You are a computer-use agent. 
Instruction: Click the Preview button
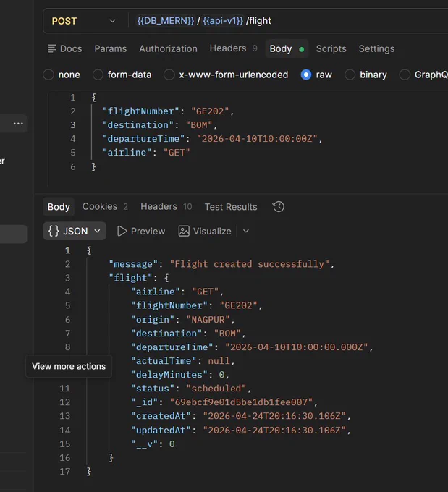(141, 232)
